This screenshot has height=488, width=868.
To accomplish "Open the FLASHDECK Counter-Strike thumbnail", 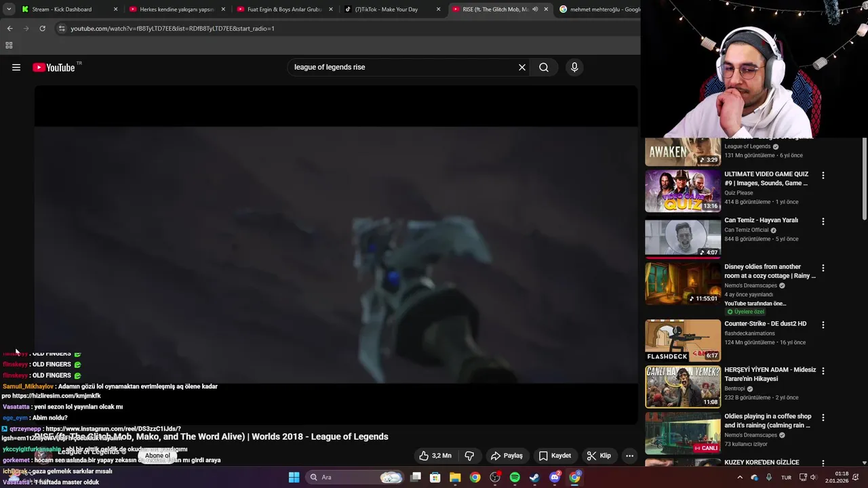I will (683, 340).
